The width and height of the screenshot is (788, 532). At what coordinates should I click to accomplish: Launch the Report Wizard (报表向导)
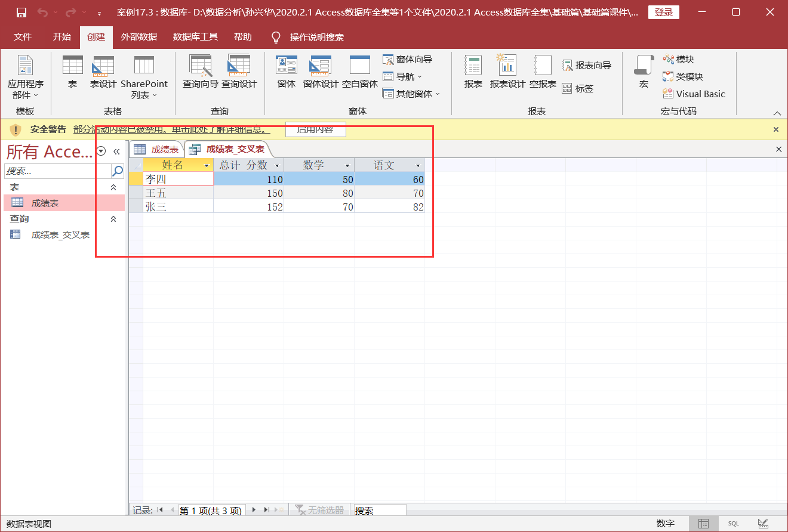pyautogui.click(x=587, y=66)
